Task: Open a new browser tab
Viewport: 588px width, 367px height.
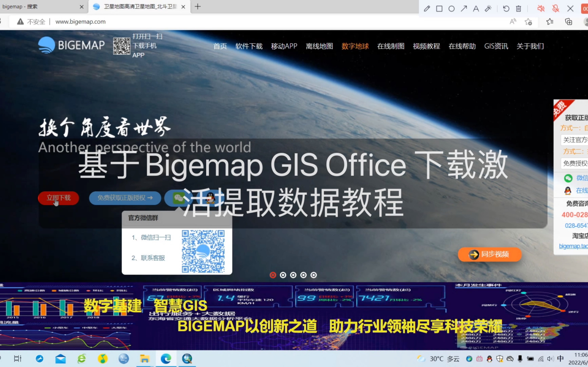Action: [x=198, y=7]
